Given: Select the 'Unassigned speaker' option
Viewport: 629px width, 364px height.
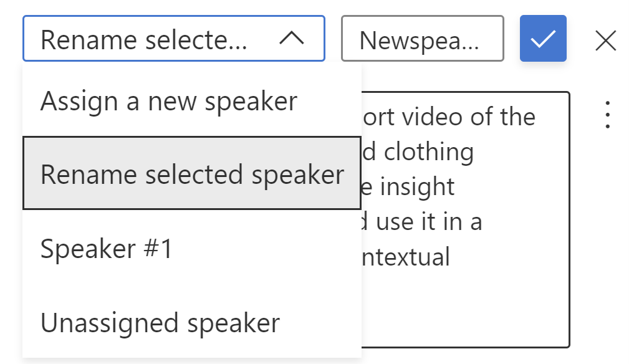Looking at the screenshot, I should 192,322.
